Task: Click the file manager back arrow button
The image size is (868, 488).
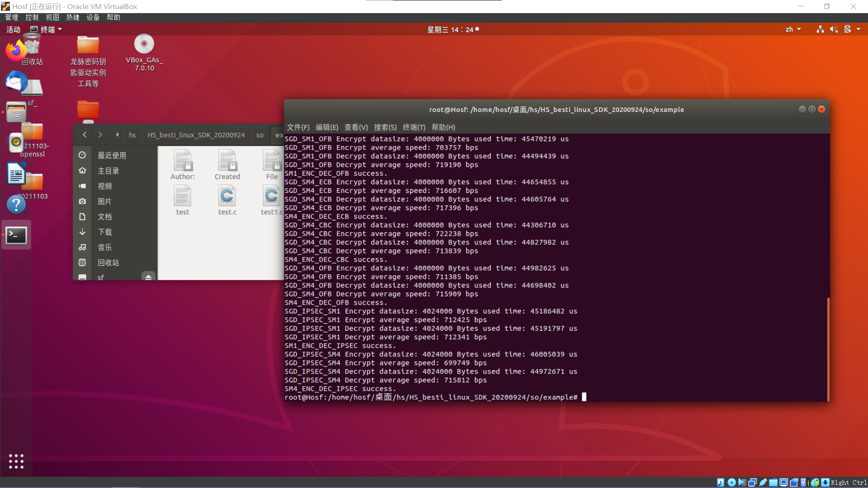Action: [85, 135]
